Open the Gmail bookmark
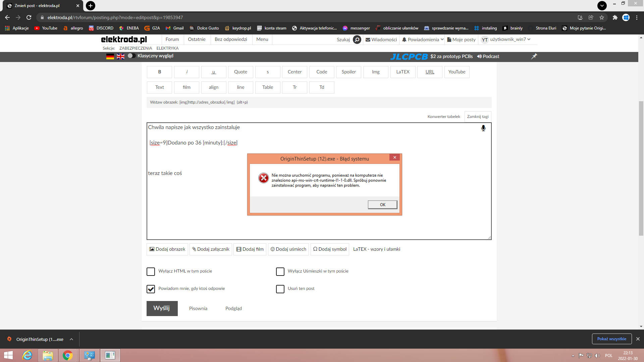Image resolution: width=644 pixels, height=362 pixels. (175, 28)
